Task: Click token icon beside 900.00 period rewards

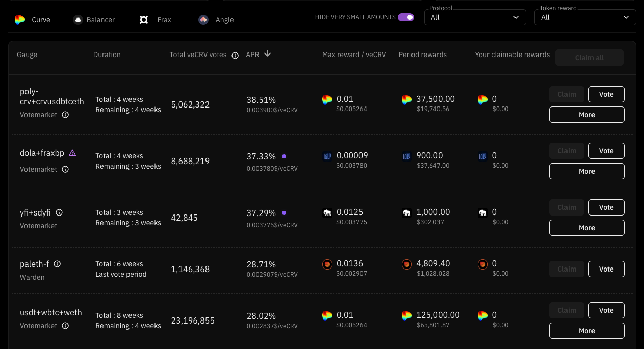Action: 406,156
